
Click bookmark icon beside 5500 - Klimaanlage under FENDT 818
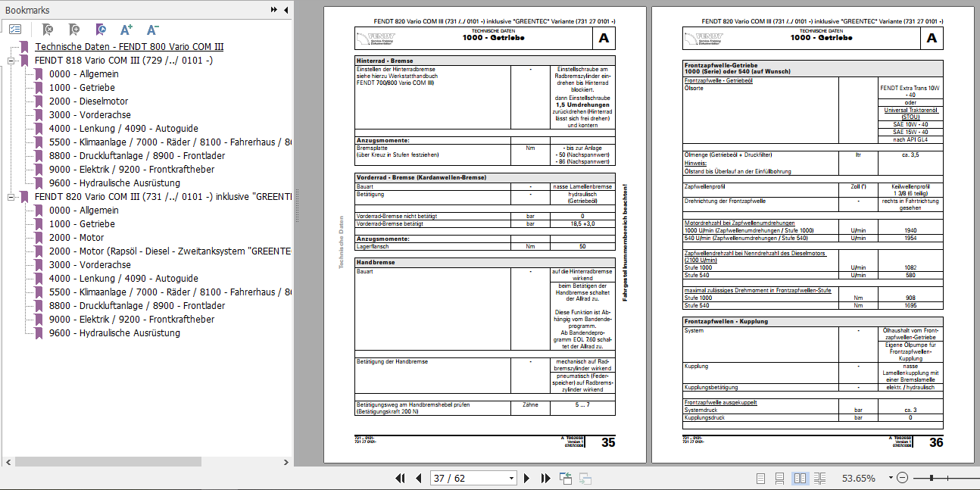pos(39,142)
